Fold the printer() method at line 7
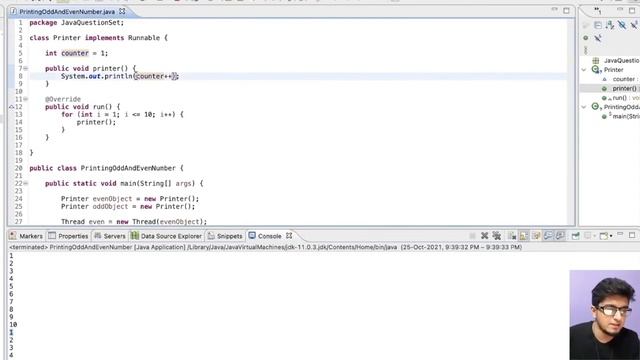 coord(26,69)
